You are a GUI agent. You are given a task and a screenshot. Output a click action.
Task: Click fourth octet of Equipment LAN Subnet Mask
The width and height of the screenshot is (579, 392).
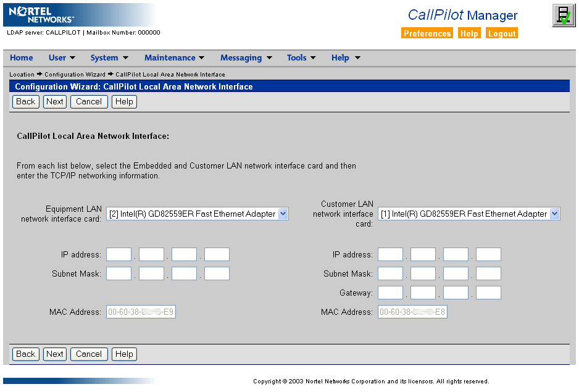tap(217, 273)
